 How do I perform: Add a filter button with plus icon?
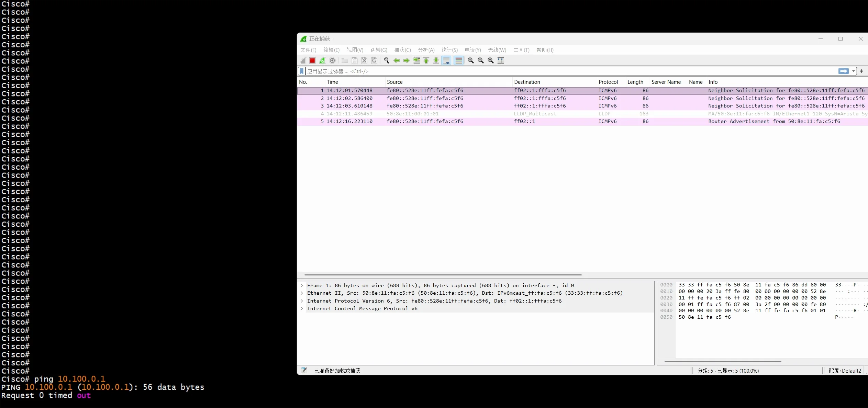click(861, 71)
